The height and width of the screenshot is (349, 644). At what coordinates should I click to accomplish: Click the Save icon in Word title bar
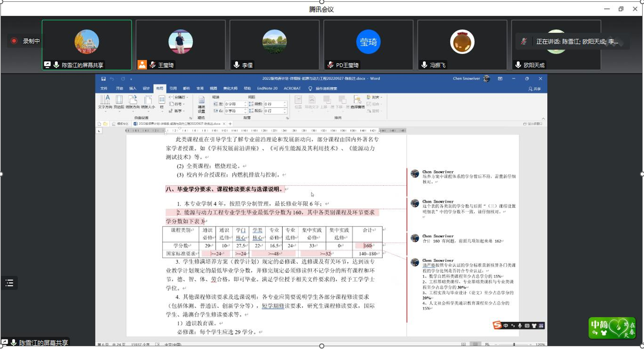click(x=104, y=79)
